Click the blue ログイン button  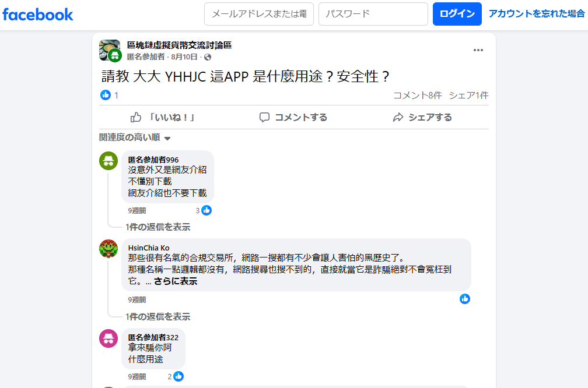(457, 14)
